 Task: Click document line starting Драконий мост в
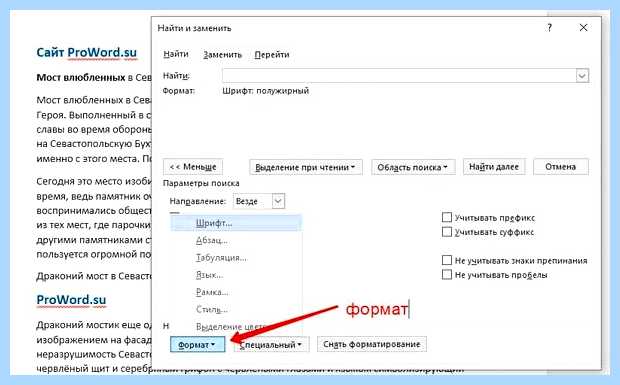[x=94, y=276]
